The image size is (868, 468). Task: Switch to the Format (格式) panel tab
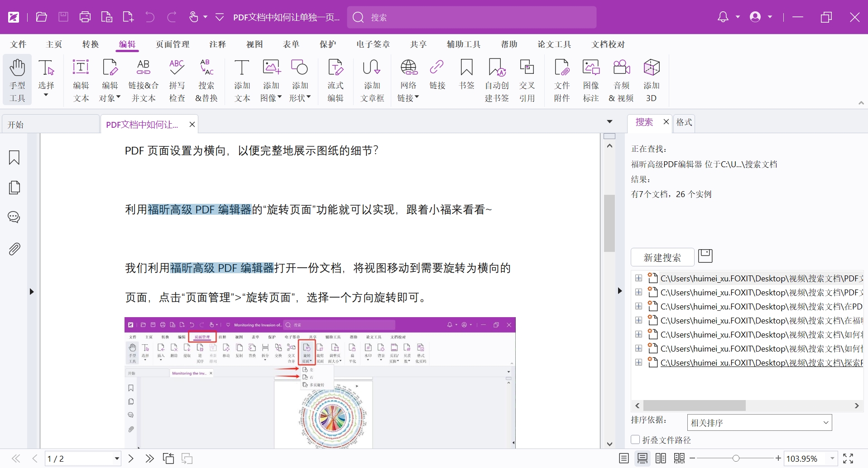pyautogui.click(x=684, y=122)
